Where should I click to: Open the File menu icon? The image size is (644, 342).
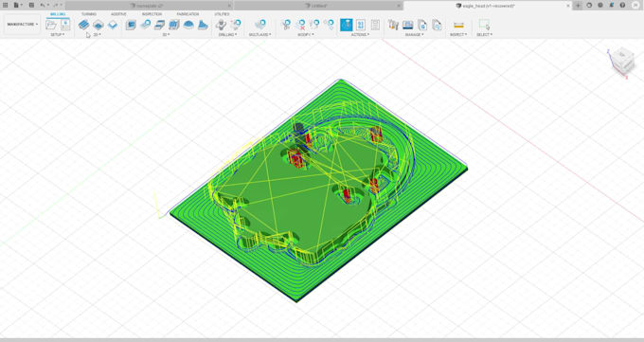pos(17,6)
